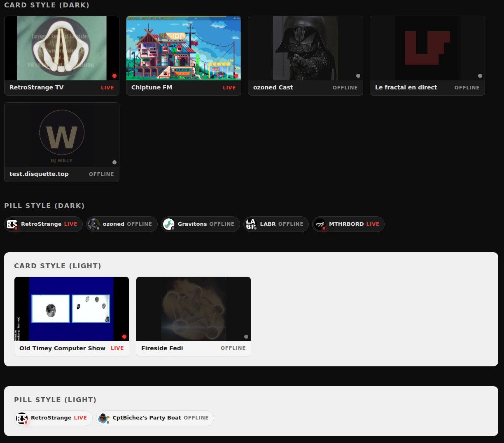Click the ozoned avatar icon in pill
The image size is (504, 443).
(x=94, y=224)
